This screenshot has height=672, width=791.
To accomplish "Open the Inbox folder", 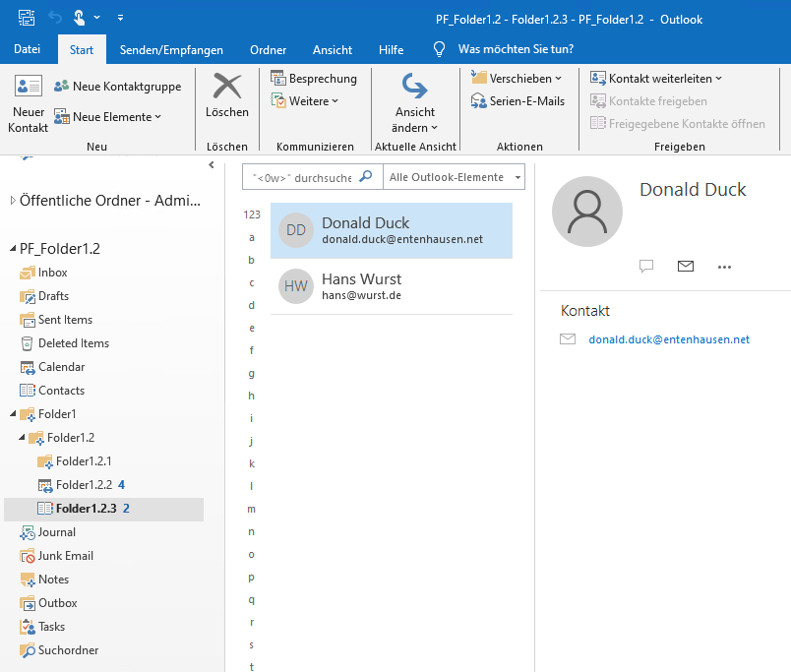I will tap(52, 273).
